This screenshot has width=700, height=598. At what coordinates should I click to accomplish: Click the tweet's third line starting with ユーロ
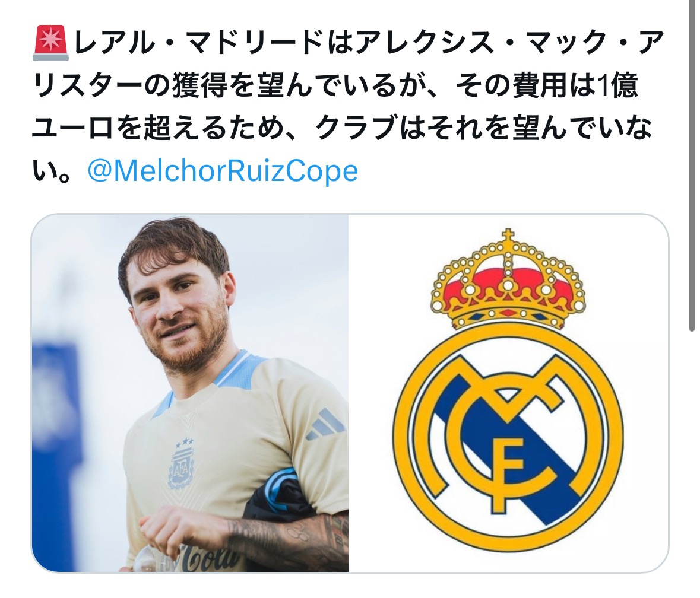(342, 128)
